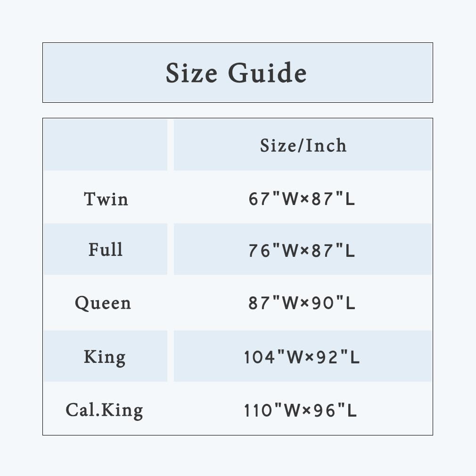Click the 67 width value in Twin row
The height and width of the screenshot is (476, 476).
pyautogui.click(x=259, y=199)
